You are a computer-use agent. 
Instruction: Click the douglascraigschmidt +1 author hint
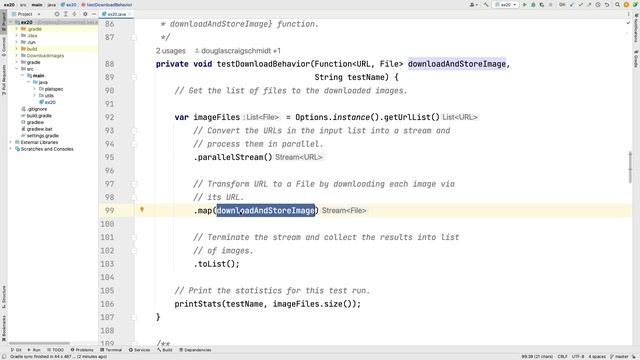[x=237, y=51]
